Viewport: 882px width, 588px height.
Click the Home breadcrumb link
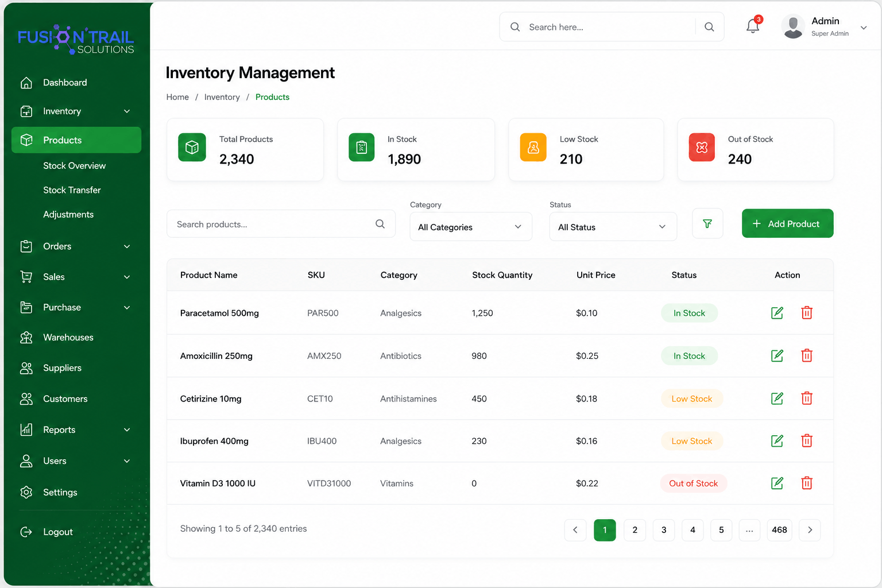click(x=177, y=97)
